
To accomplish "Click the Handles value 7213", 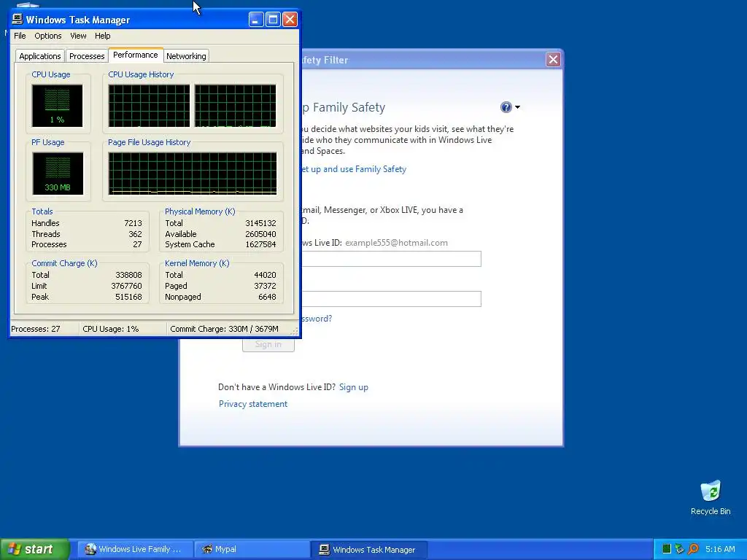I will coord(133,223).
